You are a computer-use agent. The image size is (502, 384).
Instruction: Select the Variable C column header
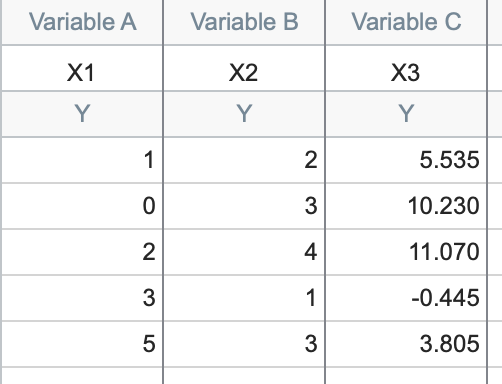pos(406,22)
